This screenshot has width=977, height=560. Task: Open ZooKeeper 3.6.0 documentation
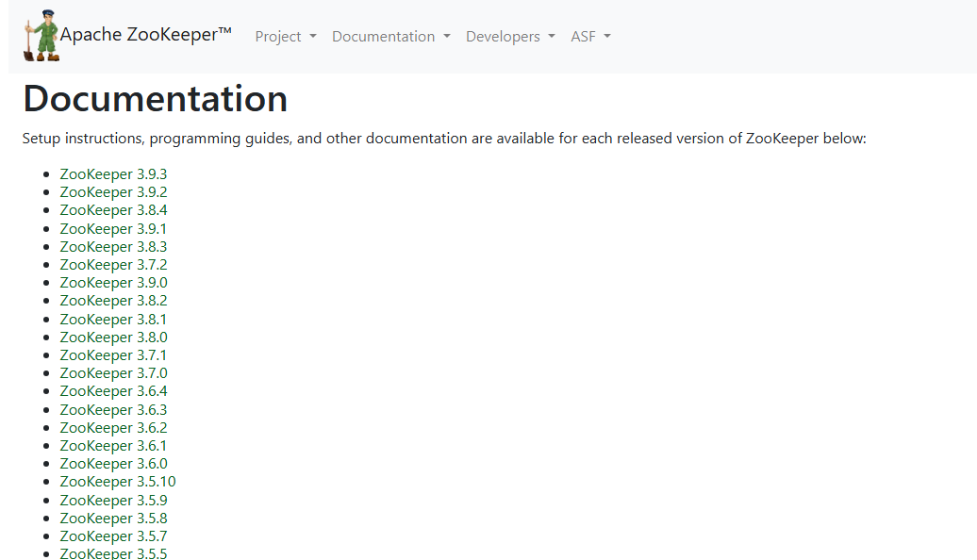tap(113, 464)
